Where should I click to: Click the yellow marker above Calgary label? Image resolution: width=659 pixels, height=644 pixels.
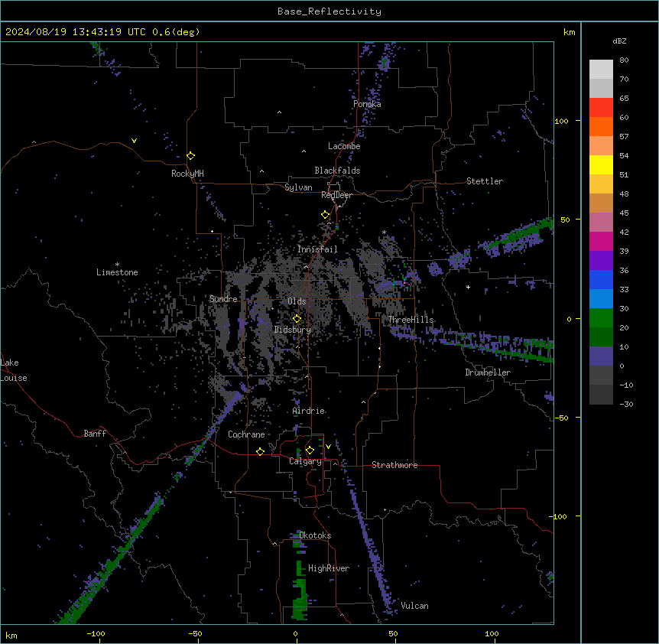pyautogui.click(x=310, y=450)
